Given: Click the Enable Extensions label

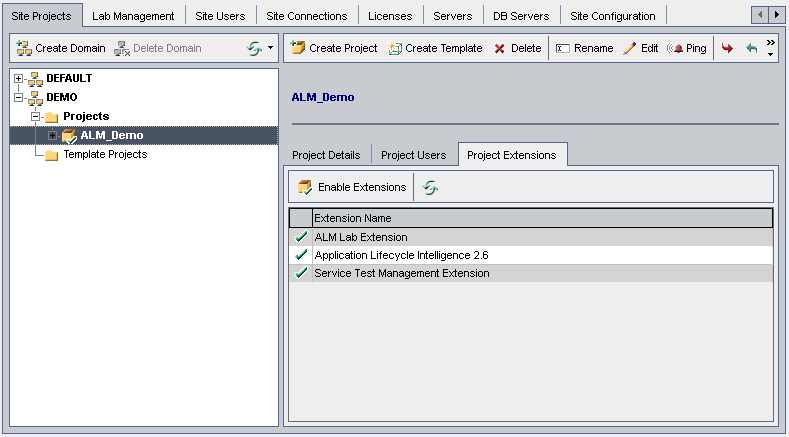Looking at the screenshot, I should click(362, 187).
